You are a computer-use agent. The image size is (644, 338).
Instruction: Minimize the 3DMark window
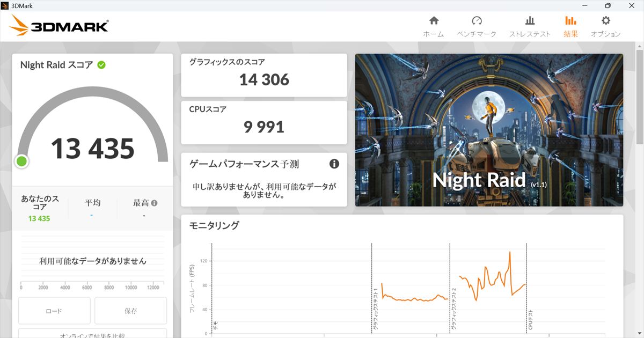tap(583, 5)
